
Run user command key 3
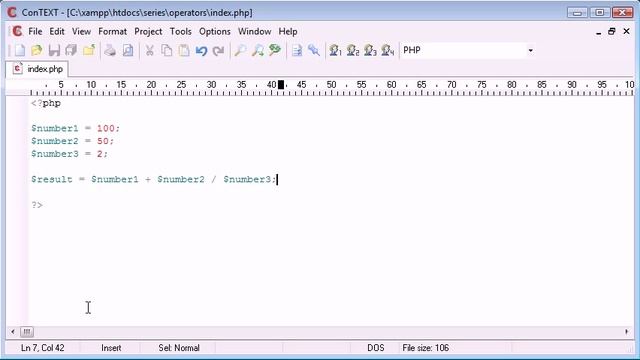coord(370,51)
